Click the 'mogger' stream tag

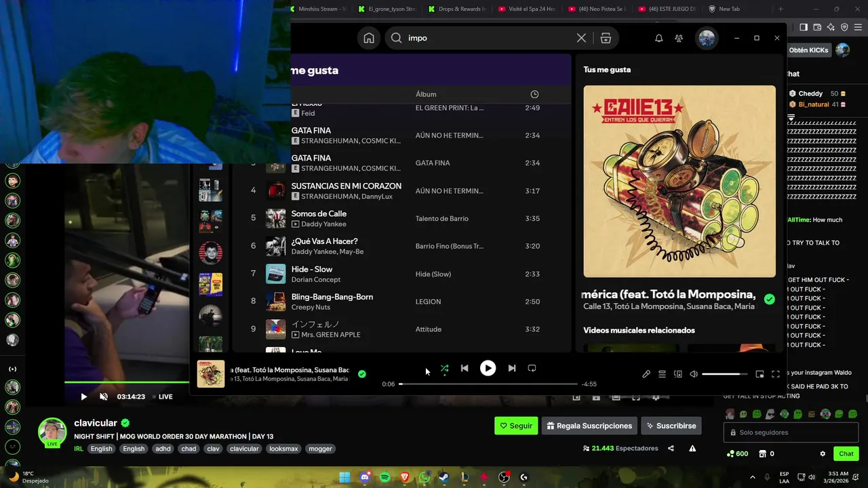(x=320, y=449)
